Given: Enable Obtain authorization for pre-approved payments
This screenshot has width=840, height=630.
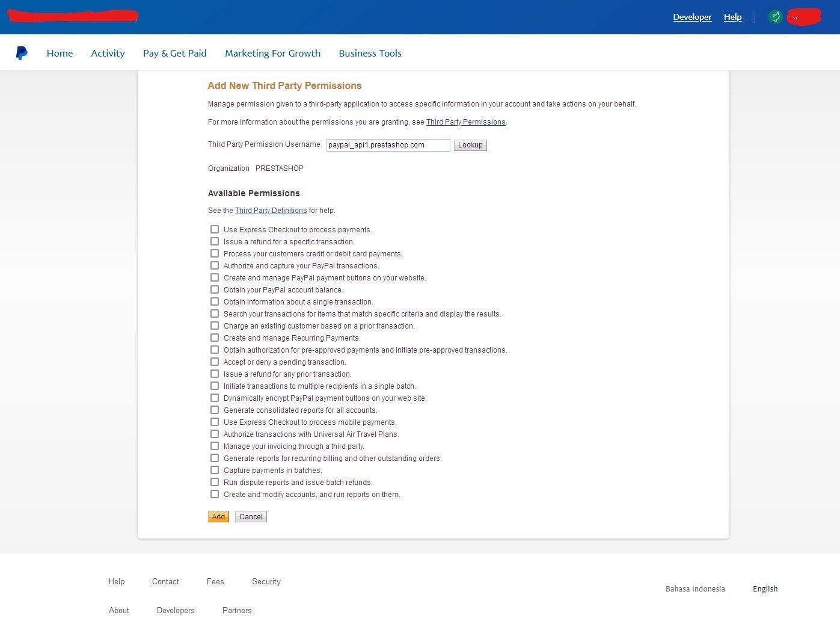Looking at the screenshot, I should coord(215,350).
